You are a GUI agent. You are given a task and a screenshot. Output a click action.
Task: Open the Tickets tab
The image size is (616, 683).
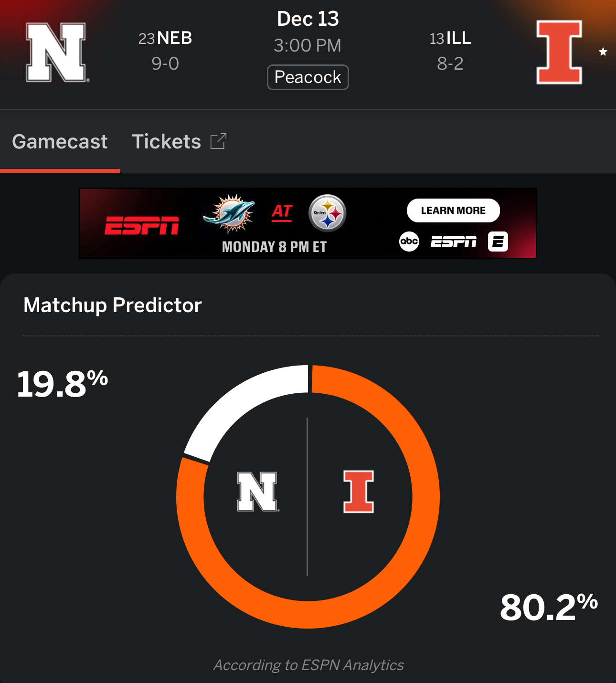click(167, 142)
